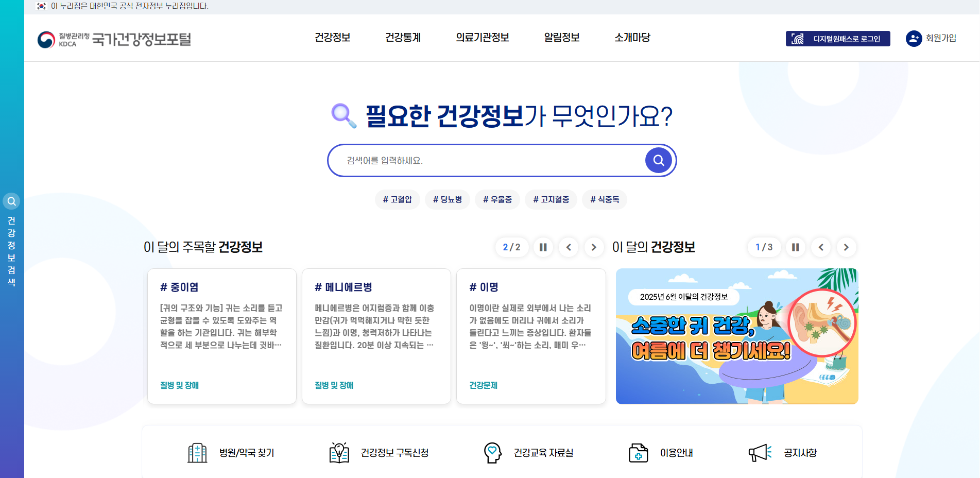
Task: Click the 건강정보검색 magnifier icon in the left sidebar
Action: [11, 201]
